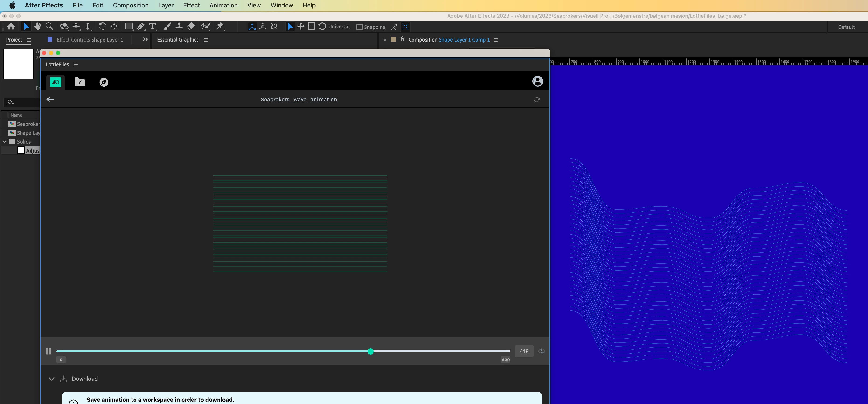The width and height of the screenshot is (868, 404).
Task: Open the Composition menu
Action: tap(130, 5)
